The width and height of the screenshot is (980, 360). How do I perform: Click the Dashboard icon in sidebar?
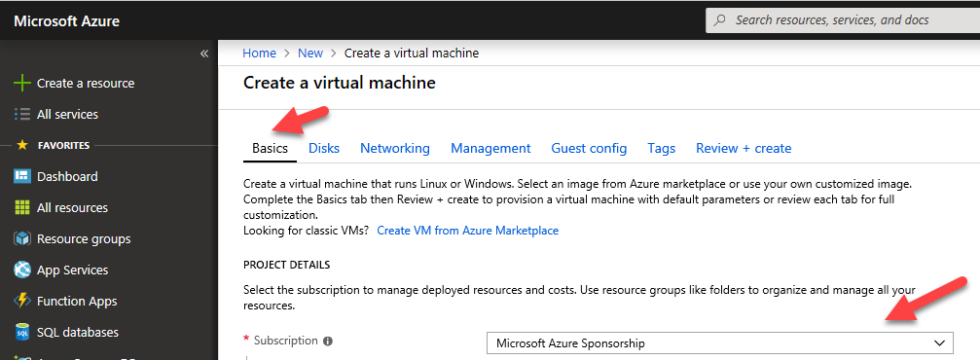(x=21, y=176)
